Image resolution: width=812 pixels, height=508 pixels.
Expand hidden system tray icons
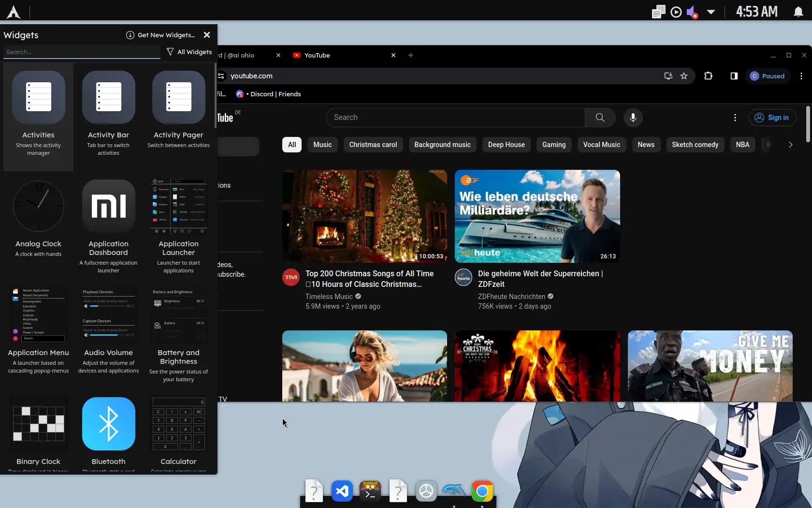click(x=711, y=12)
